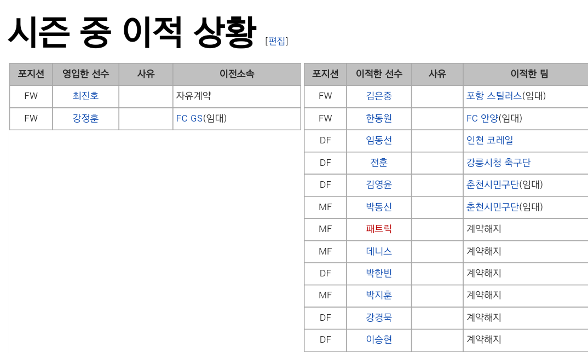
Task: Open the 박지훈 player link
Action: pos(379,295)
